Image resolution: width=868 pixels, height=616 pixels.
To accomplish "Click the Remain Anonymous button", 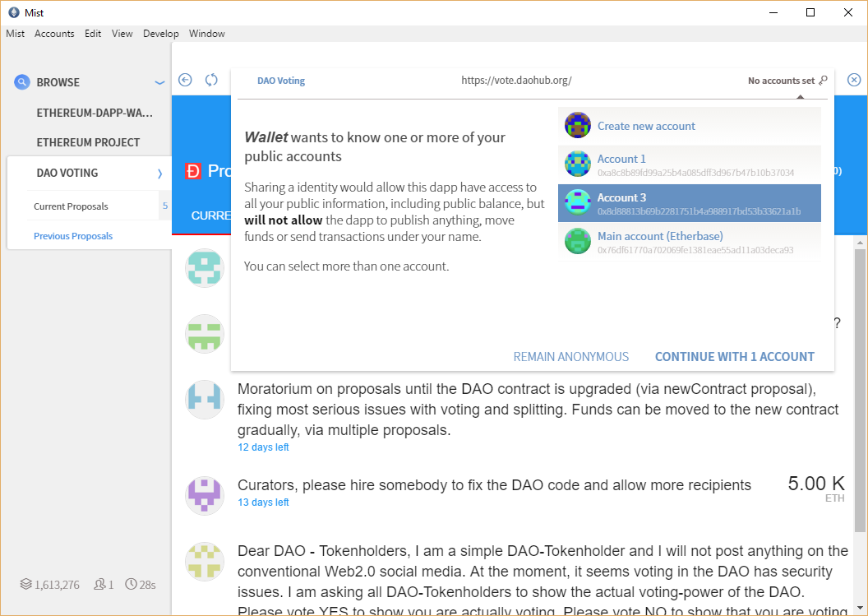I will pos(570,356).
